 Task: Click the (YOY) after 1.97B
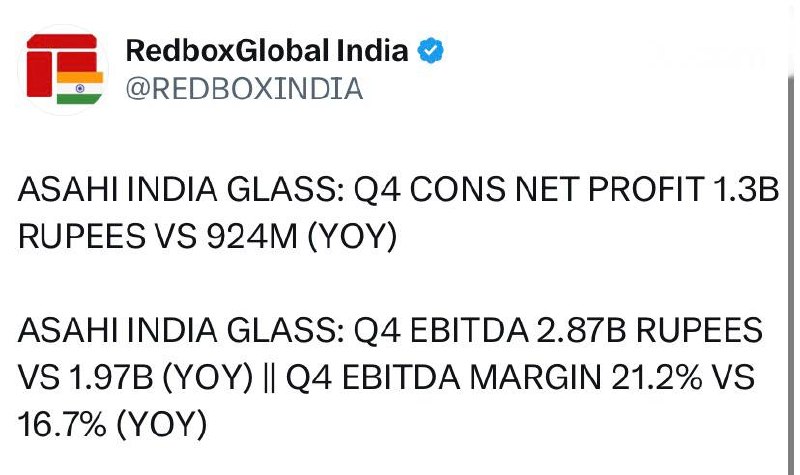208,378
